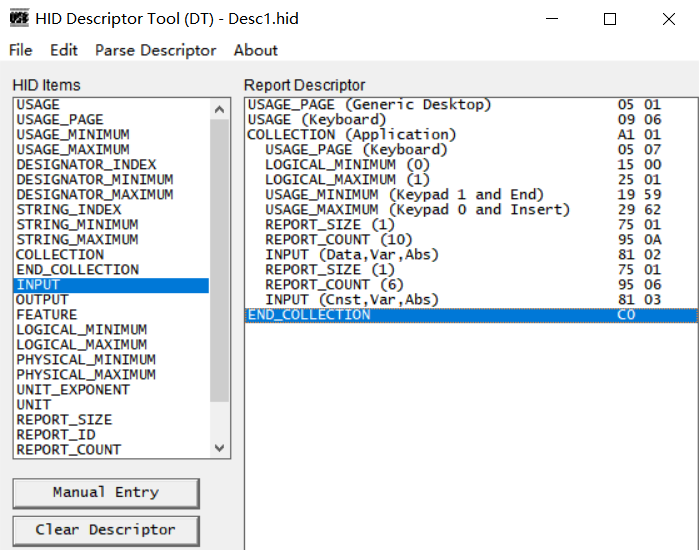Select USAGE_PAGE (Generic Desktop) descriptor line
This screenshot has width=699, height=550.
[472, 105]
